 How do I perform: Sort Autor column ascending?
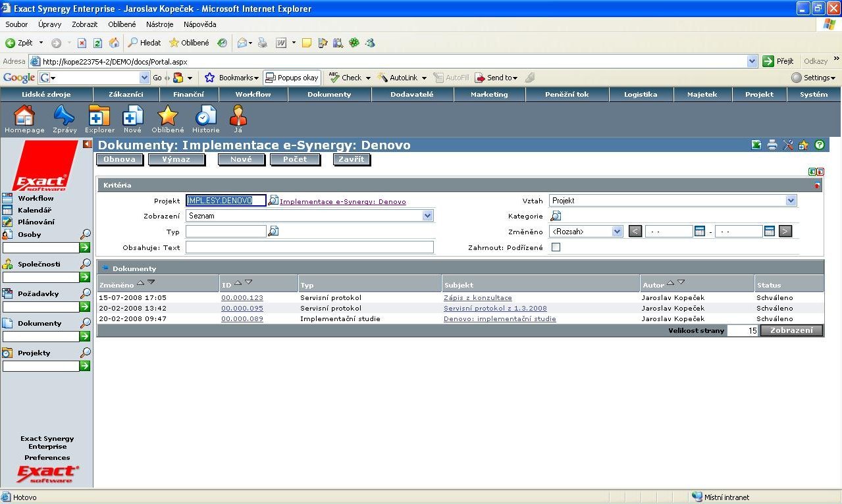(671, 282)
